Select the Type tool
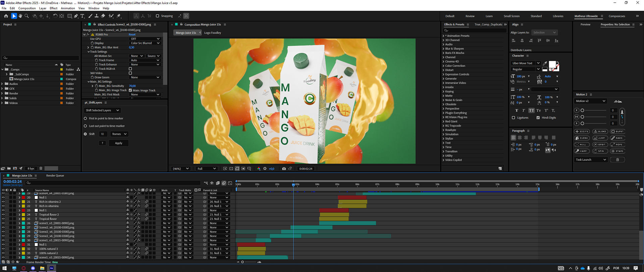 click(83, 16)
